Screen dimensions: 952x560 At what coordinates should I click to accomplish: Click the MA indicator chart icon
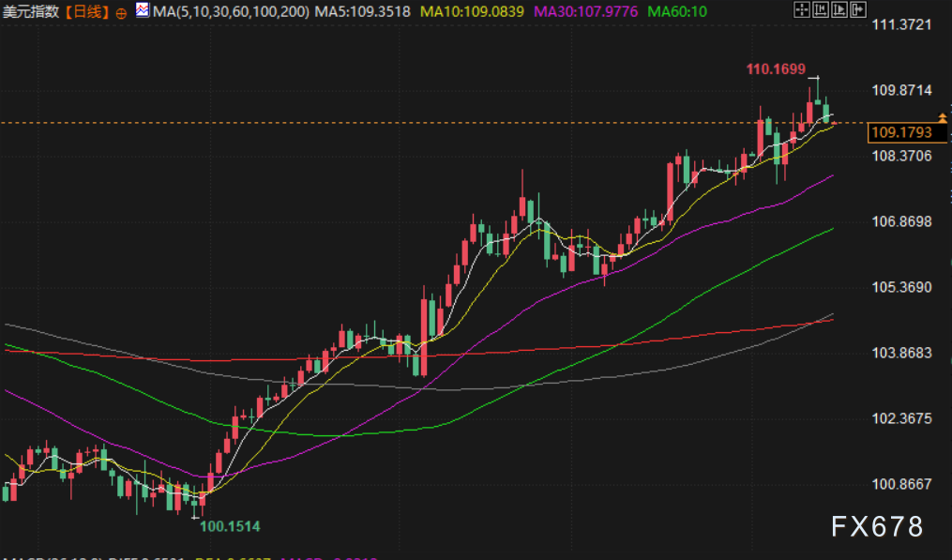(x=142, y=11)
